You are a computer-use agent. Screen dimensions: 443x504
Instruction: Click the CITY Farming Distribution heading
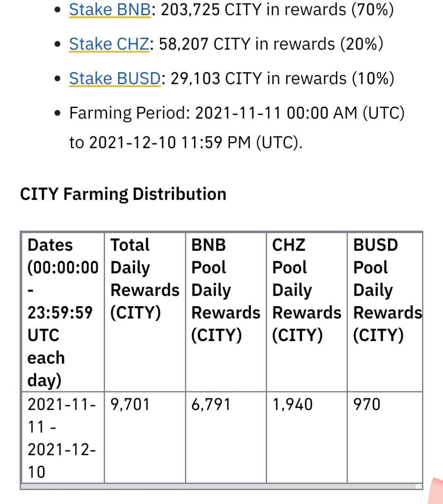[x=123, y=194]
